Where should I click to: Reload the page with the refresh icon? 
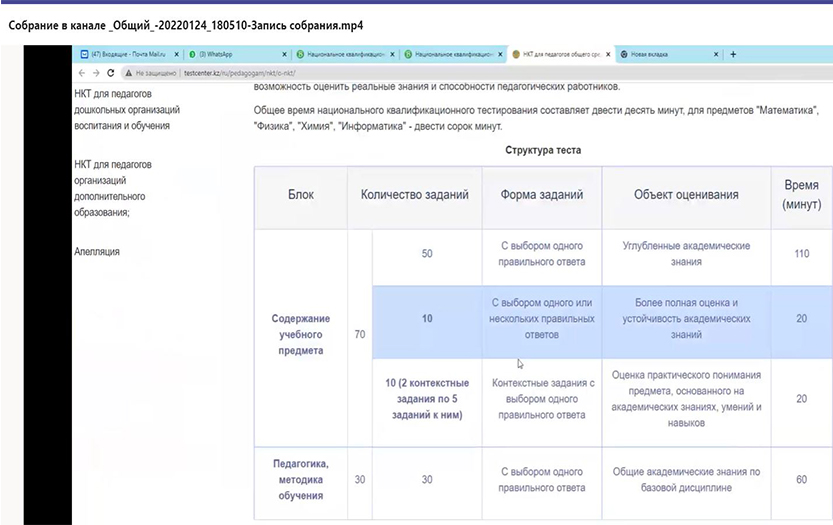click(110, 73)
